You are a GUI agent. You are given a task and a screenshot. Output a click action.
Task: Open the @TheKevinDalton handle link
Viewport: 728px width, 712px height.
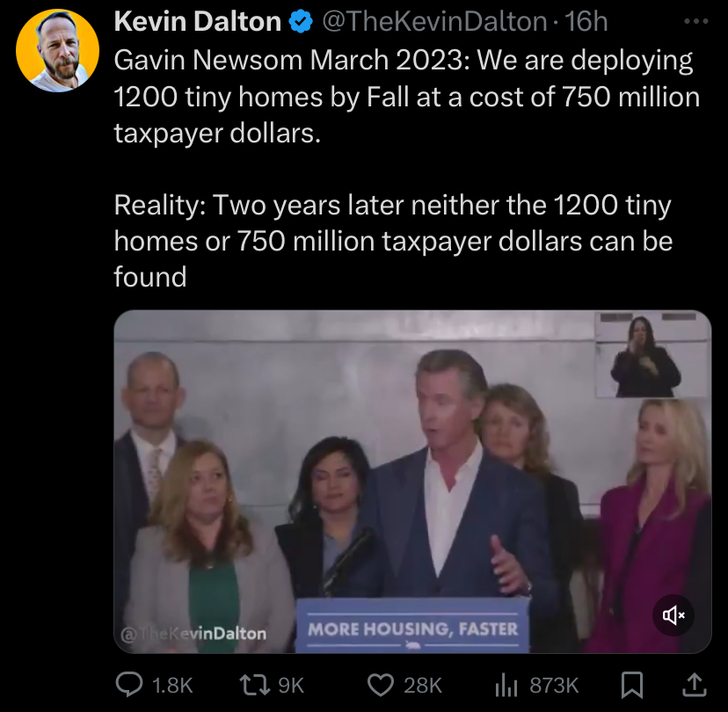(434, 21)
